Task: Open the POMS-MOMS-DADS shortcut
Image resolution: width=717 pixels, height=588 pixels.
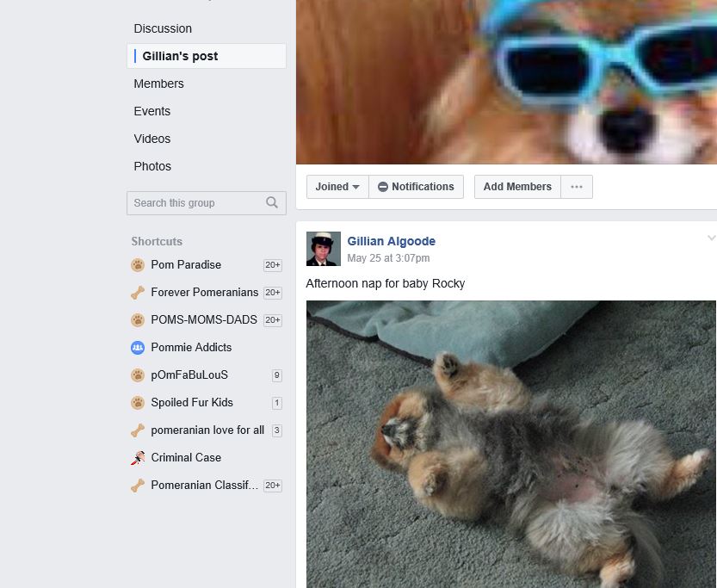Action: [x=204, y=319]
